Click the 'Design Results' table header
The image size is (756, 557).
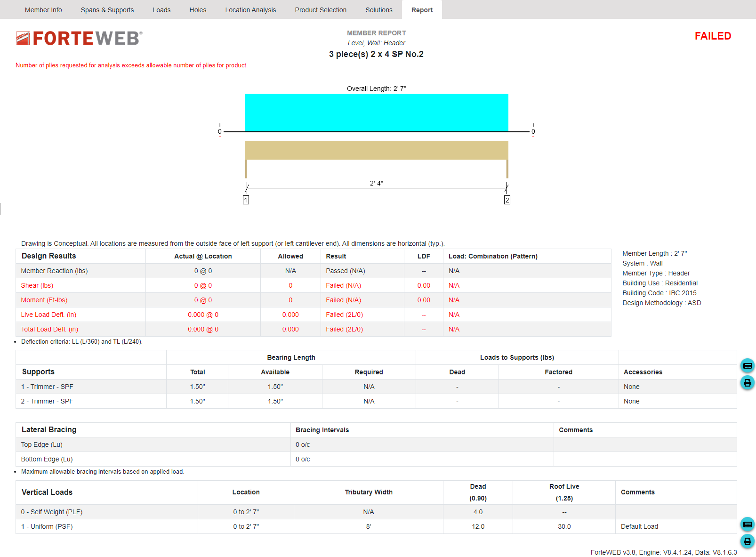(x=48, y=256)
